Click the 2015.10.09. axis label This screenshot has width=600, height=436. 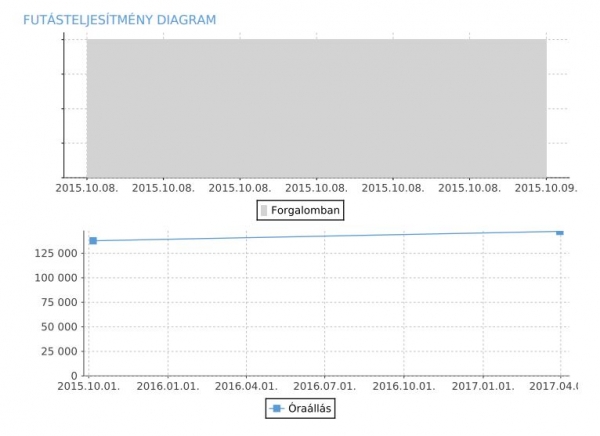[546, 186]
